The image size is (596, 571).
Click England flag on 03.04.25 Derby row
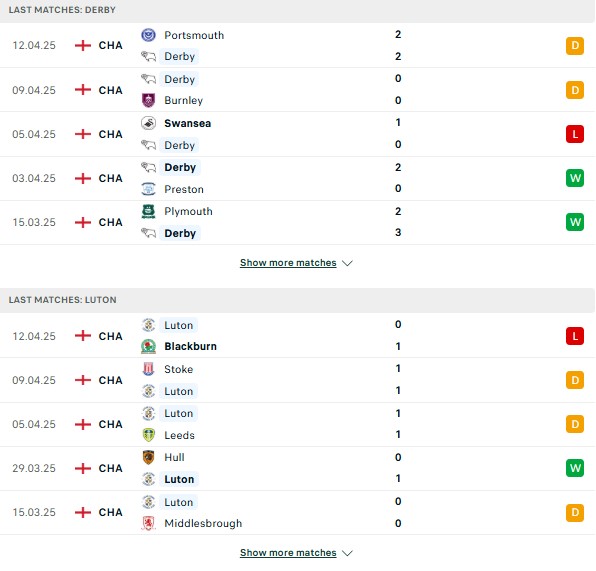(83, 178)
